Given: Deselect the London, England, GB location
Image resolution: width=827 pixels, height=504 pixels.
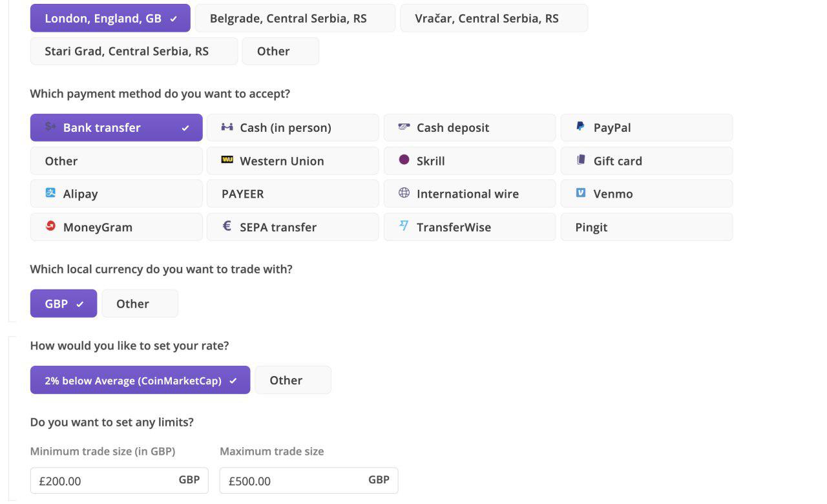Looking at the screenshot, I should pos(110,17).
